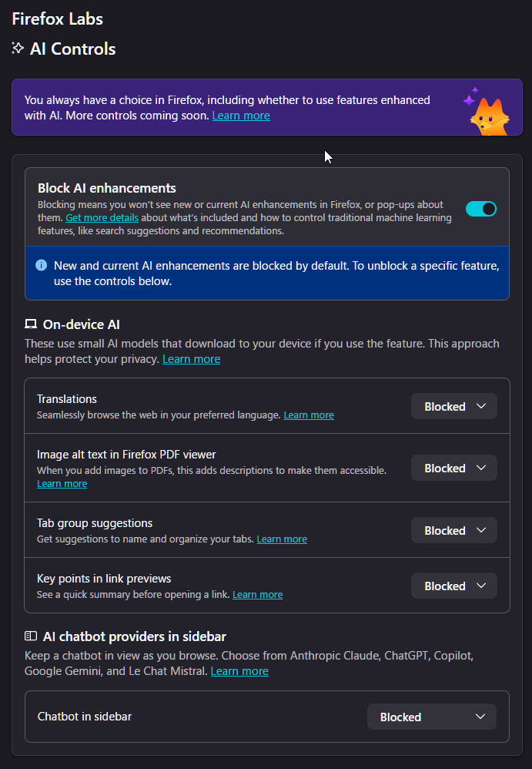Image resolution: width=532 pixels, height=769 pixels.
Task: Click the chevron on Chatbot in sidebar dropdown
Action: 480,717
